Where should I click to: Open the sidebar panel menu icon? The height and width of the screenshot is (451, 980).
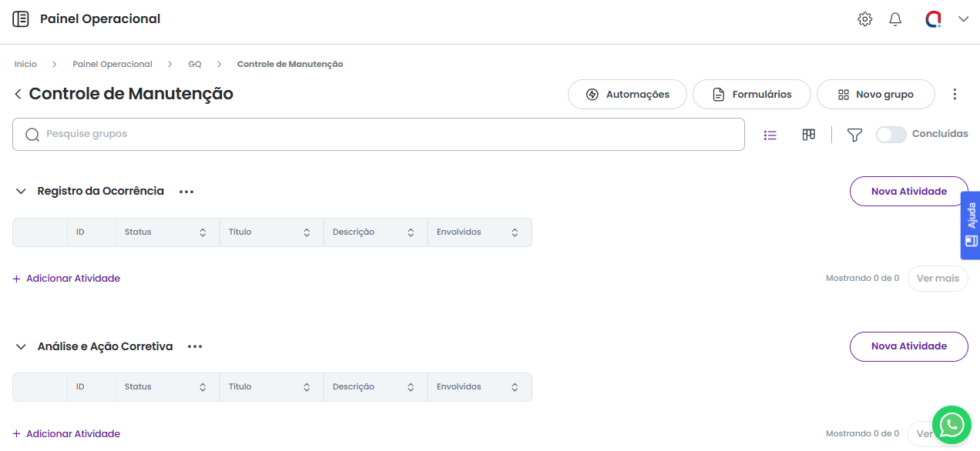[x=21, y=19]
